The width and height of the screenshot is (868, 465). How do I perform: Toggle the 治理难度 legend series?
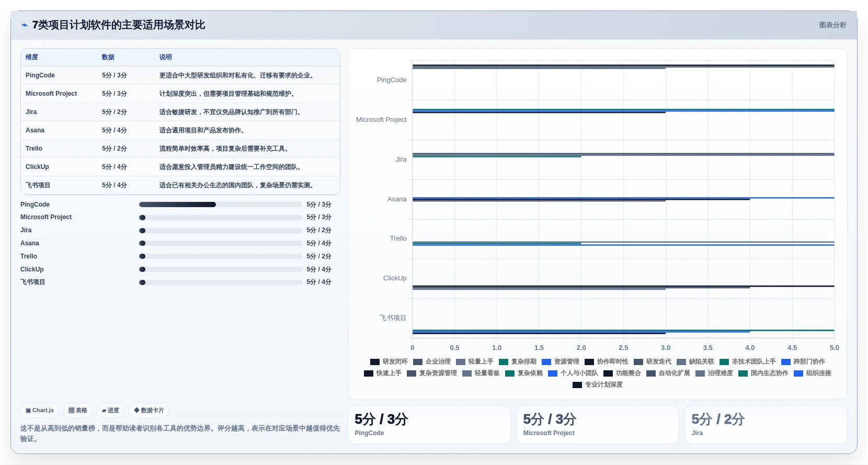click(714, 373)
